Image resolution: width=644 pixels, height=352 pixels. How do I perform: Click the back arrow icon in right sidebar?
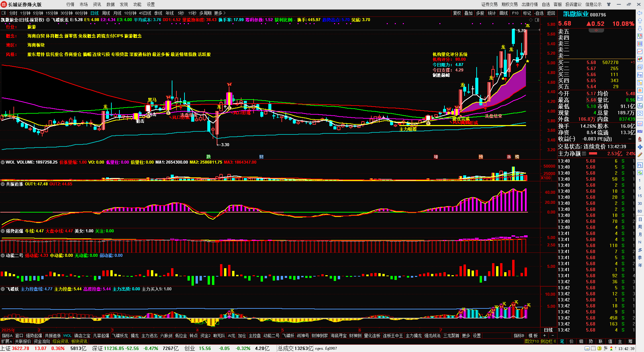(x=640, y=13)
